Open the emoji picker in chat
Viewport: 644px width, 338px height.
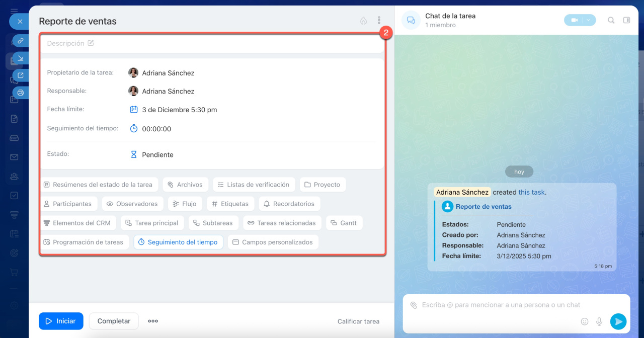585,321
